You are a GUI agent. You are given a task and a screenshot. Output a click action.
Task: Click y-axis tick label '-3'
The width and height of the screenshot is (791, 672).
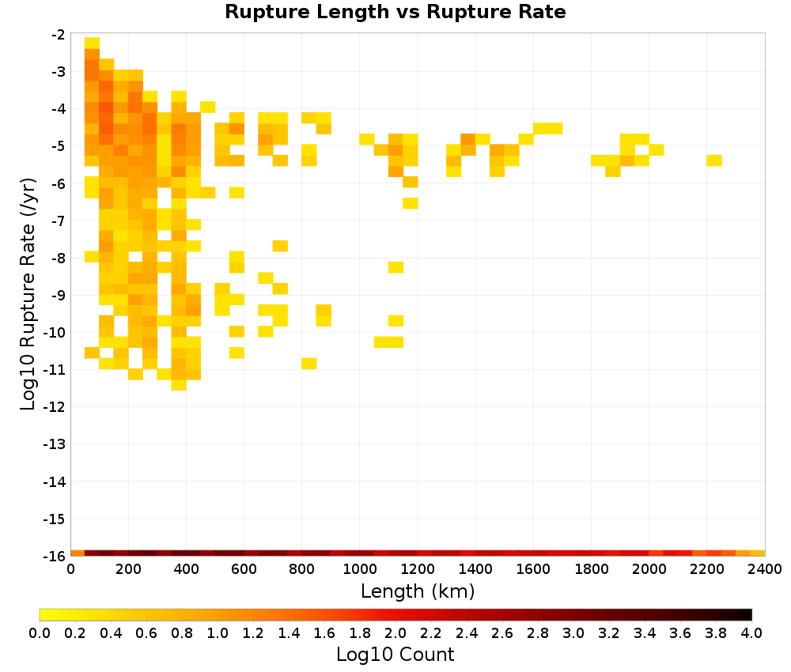pyautogui.click(x=59, y=72)
